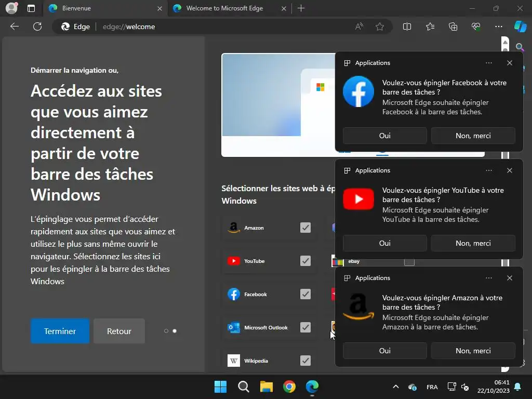
Task: Dismiss the Facebook pin notification
Action: tap(510, 63)
